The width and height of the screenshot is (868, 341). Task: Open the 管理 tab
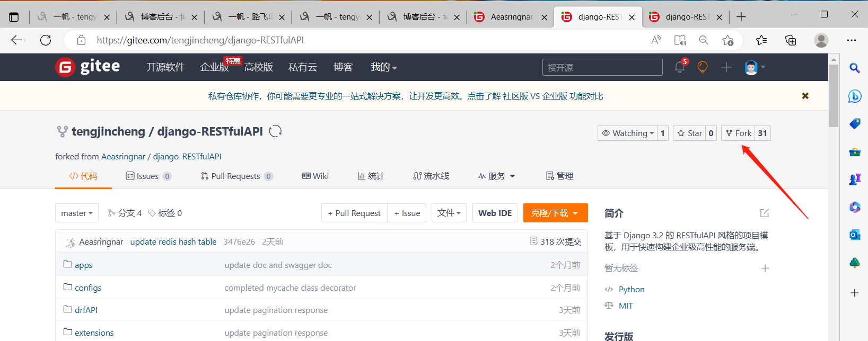coord(559,176)
